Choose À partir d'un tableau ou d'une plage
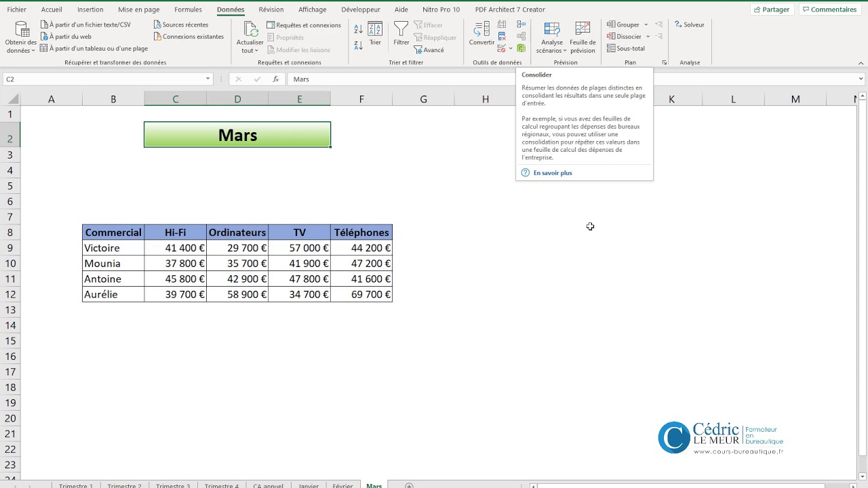 [94, 49]
